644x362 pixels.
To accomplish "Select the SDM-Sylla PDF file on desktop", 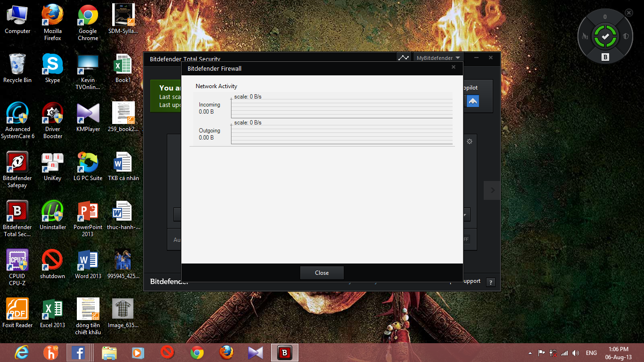I will (124, 19).
